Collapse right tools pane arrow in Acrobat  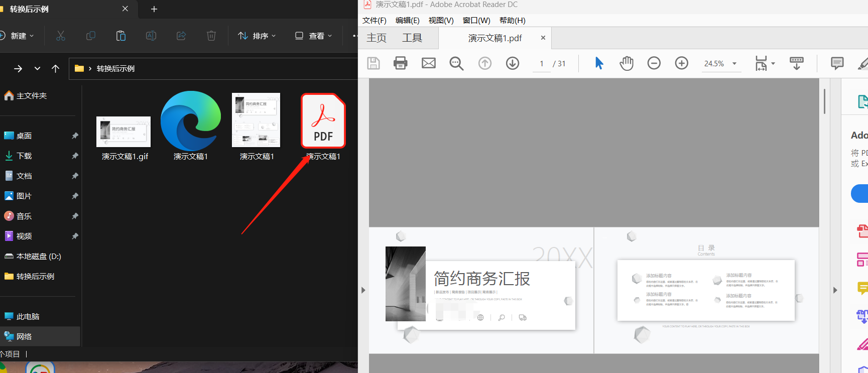[835, 290]
